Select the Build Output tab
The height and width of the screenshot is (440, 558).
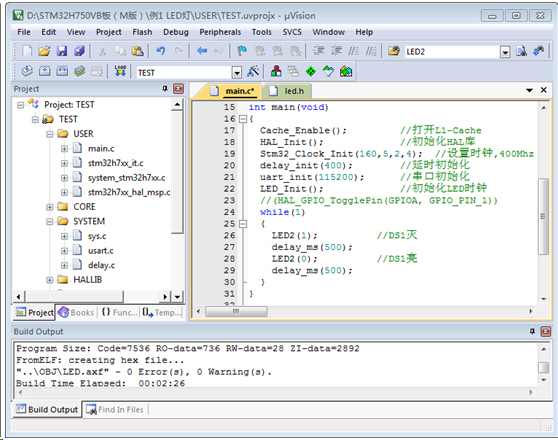coord(47,410)
